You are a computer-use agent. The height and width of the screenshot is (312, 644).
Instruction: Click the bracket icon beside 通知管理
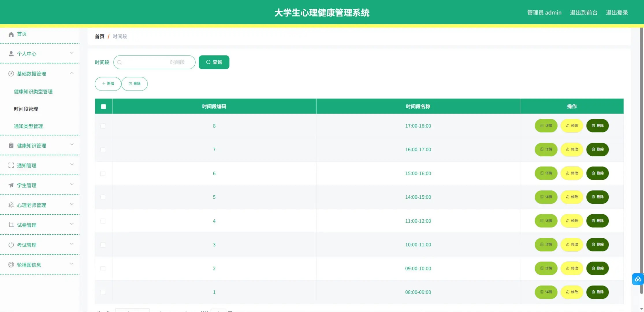[x=11, y=165]
